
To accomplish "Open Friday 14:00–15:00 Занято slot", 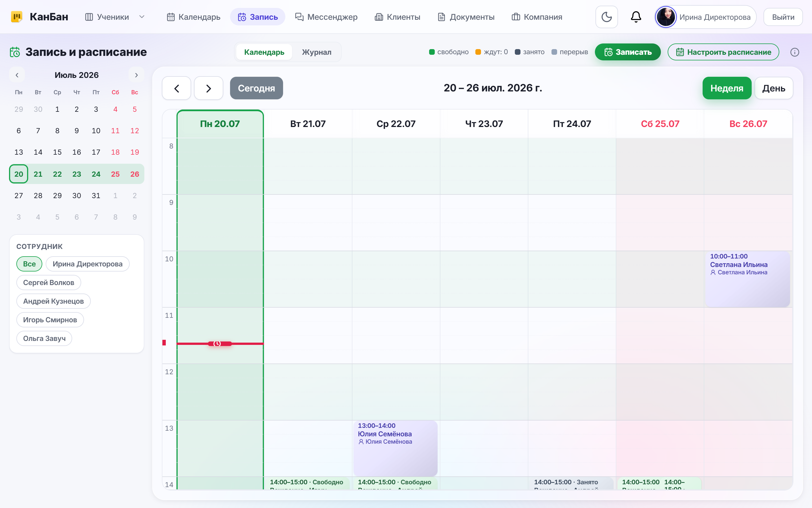I will (x=572, y=483).
